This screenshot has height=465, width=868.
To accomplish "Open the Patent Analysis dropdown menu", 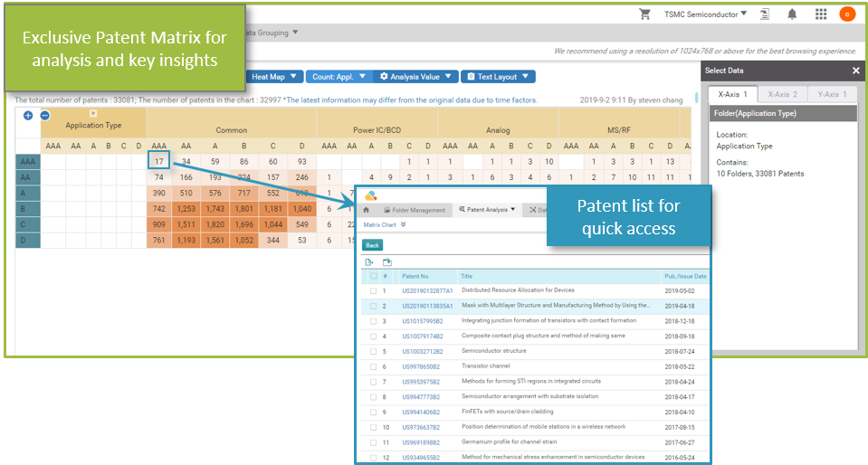I will [487, 209].
